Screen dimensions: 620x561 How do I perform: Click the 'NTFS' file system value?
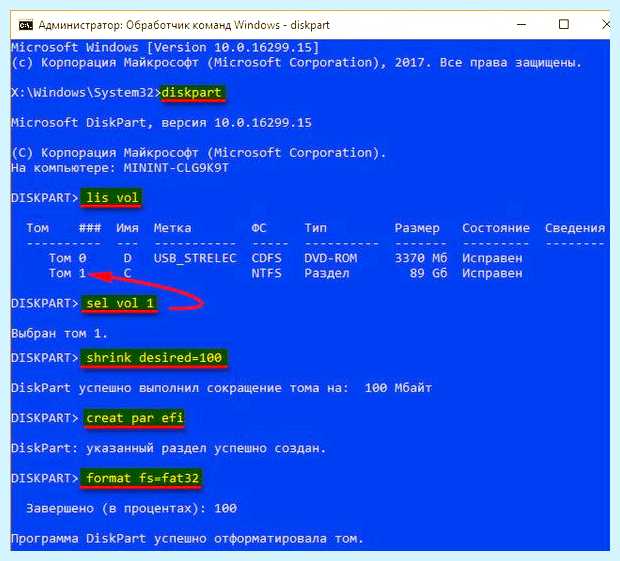(x=267, y=273)
